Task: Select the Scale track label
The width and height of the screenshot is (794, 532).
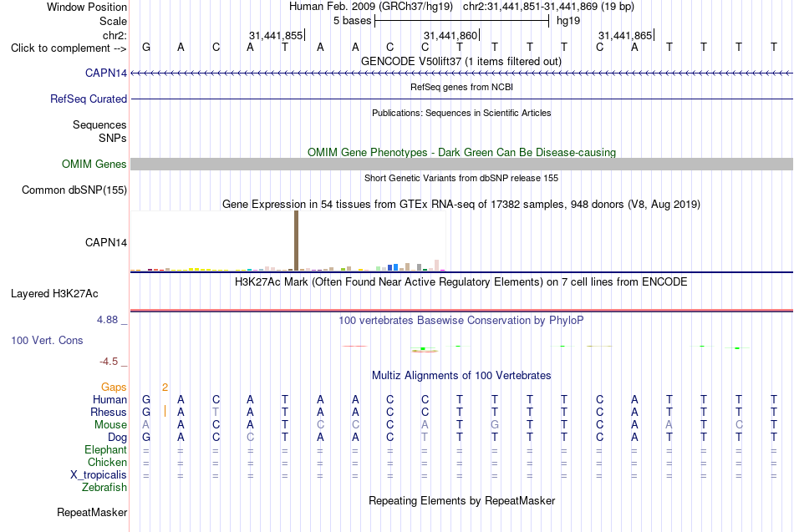Action: (x=113, y=21)
